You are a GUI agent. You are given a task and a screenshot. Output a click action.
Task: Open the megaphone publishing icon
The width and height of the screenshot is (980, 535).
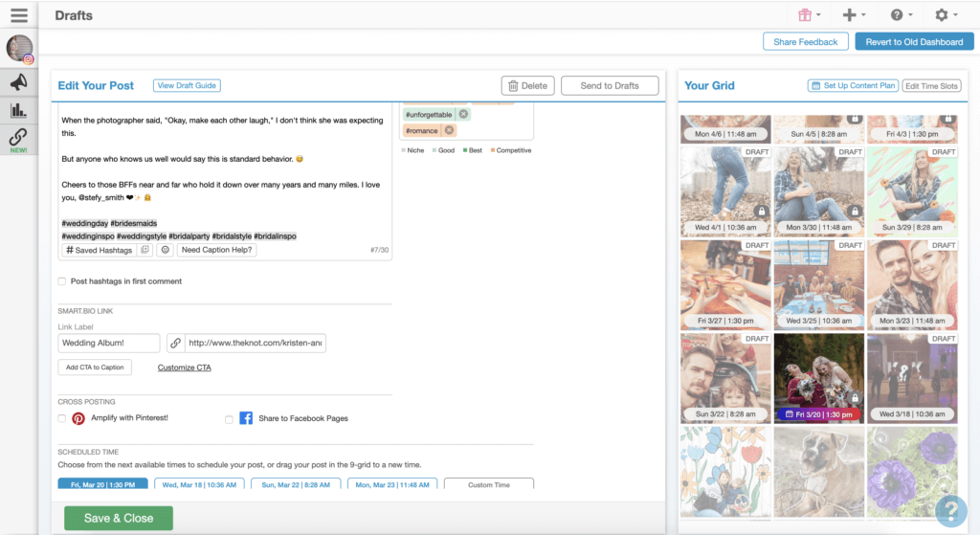(x=18, y=81)
